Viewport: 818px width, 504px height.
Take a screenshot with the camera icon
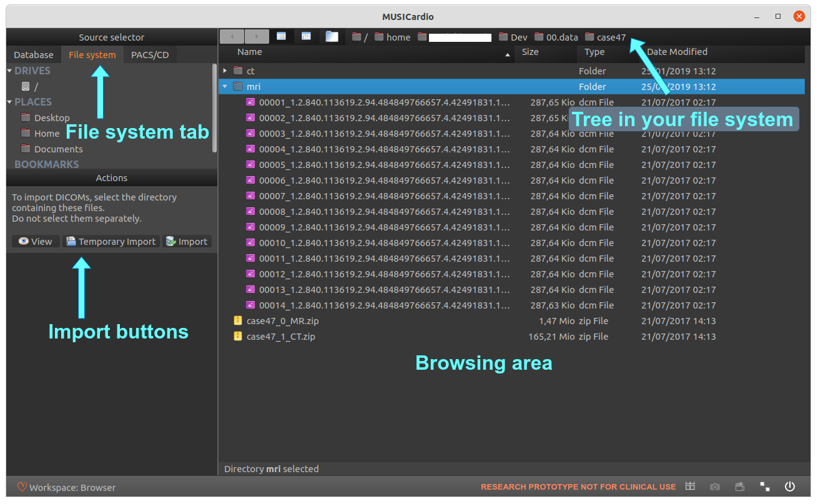point(715,487)
